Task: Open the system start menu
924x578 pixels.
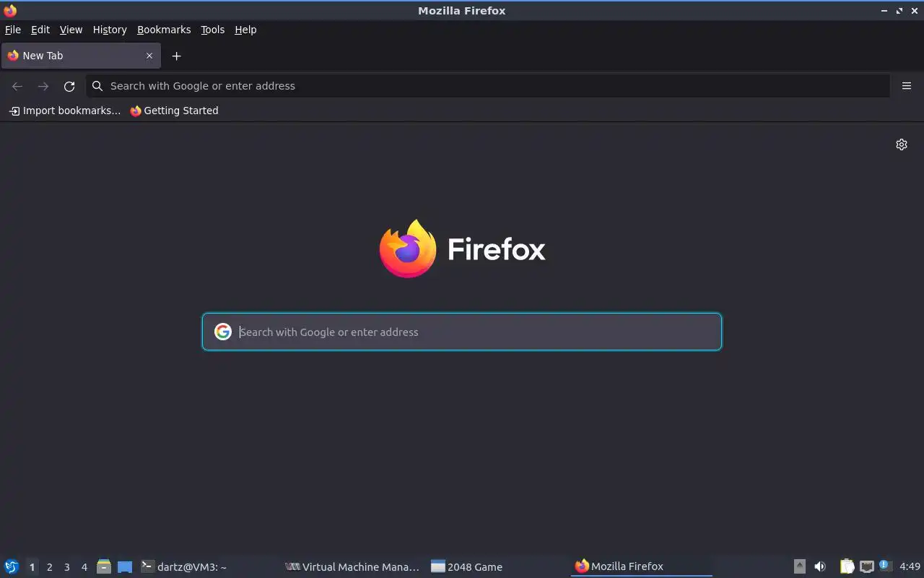Action: (x=11, y=566)
